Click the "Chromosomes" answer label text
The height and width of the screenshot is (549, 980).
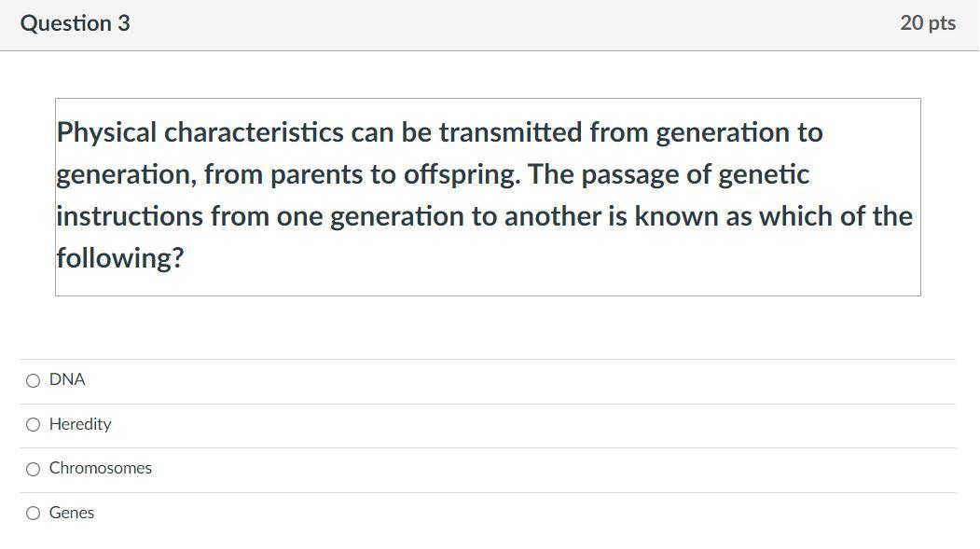point(101,468)
